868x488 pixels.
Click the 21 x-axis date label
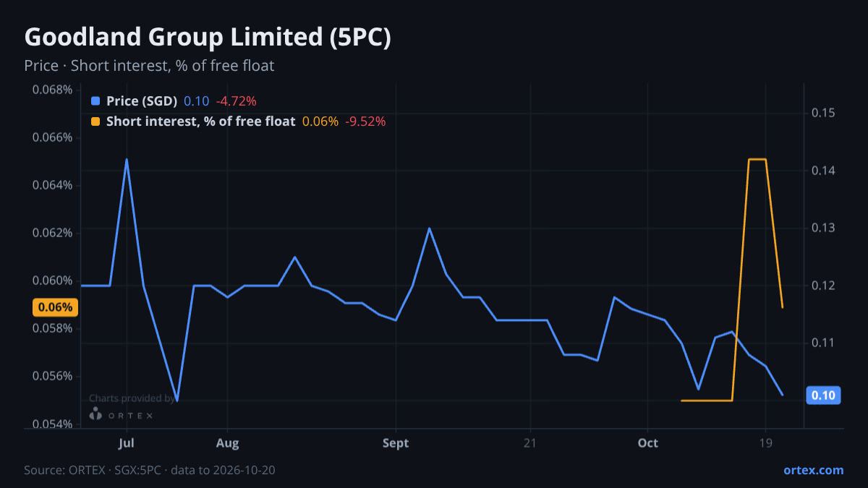click(x=530, y=442)
